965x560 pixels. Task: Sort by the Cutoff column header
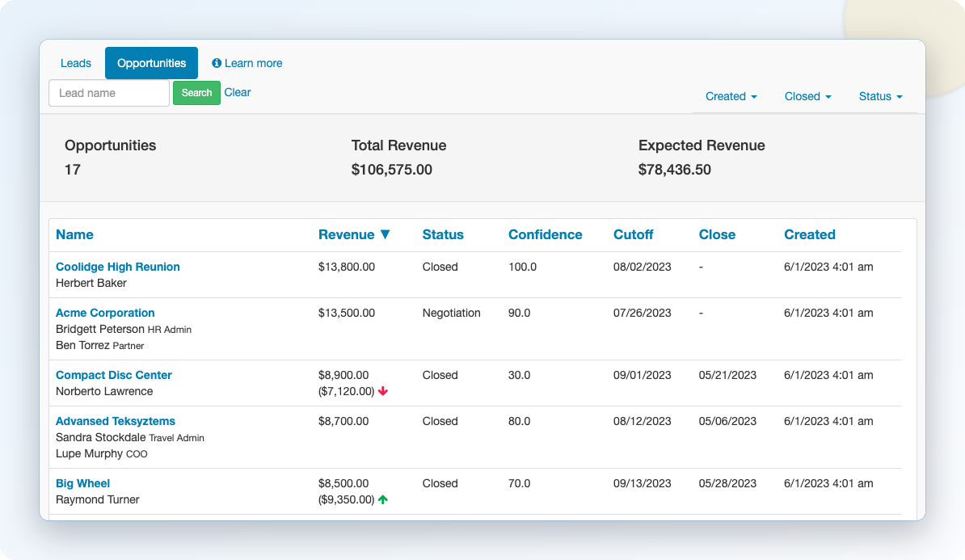tap(633, 234)
